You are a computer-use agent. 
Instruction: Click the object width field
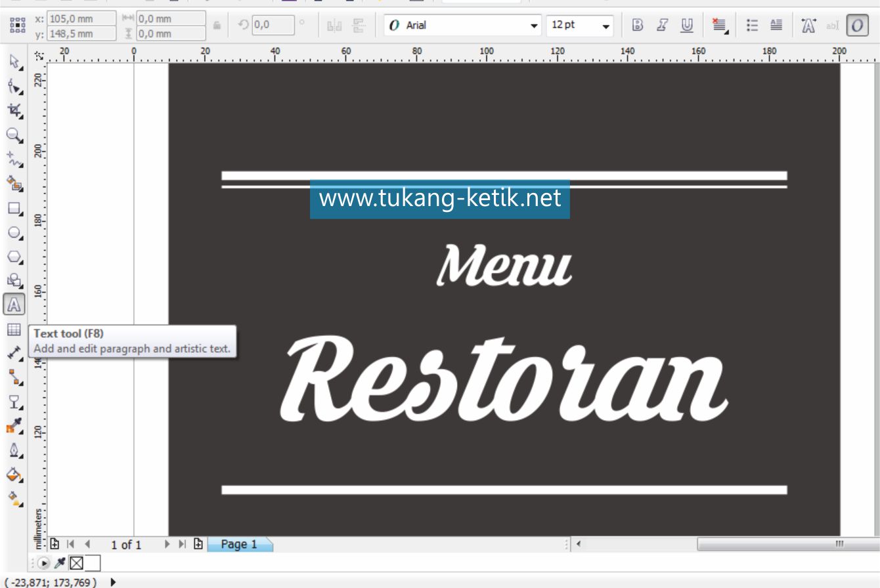click(171, 19)
